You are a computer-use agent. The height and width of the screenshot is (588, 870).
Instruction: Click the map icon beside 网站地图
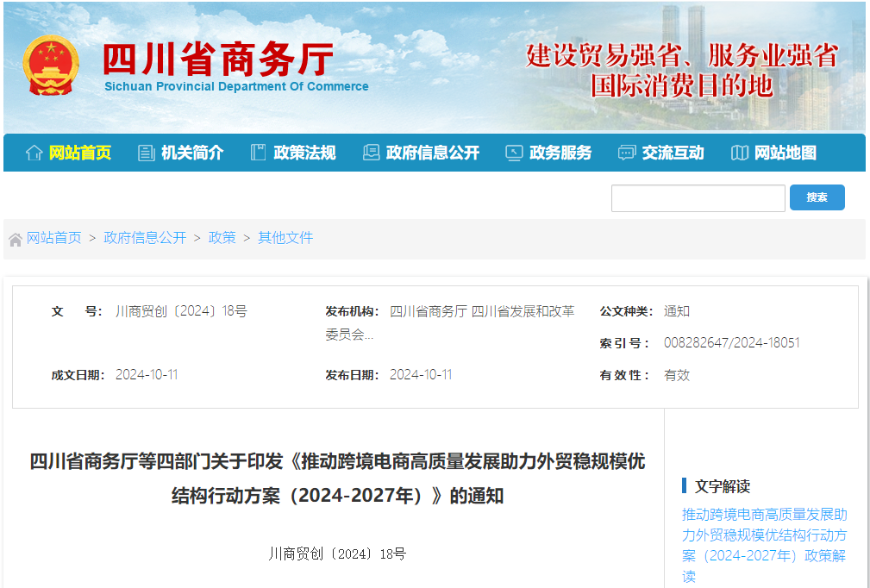pos(739,153)
